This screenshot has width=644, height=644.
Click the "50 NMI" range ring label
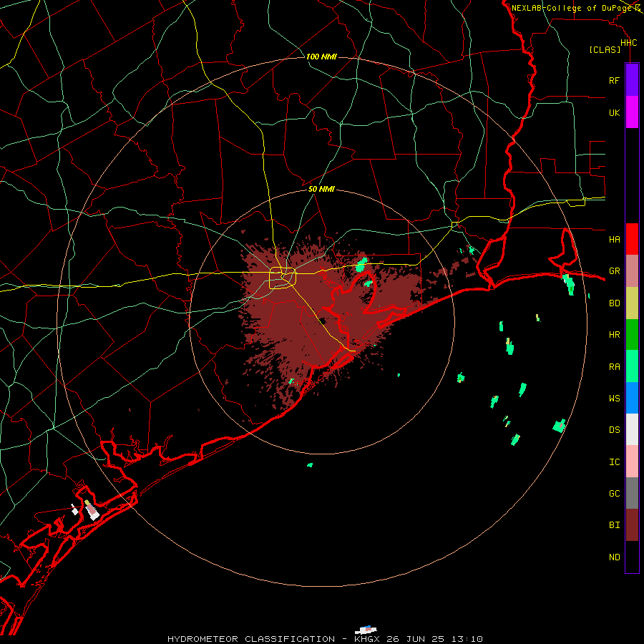[x=321, y=189]
